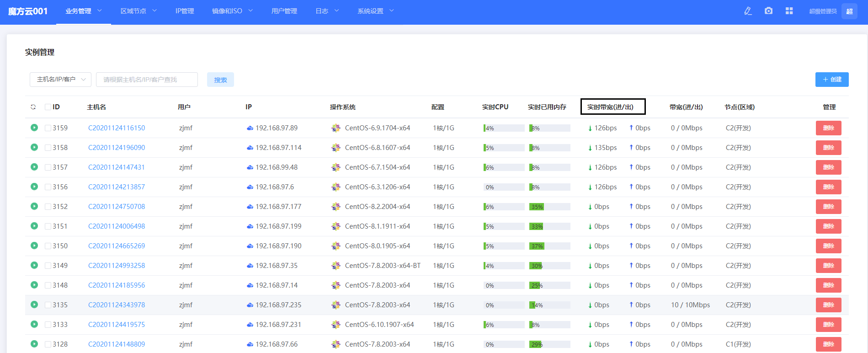868x353 pixels.
Task: Expand the 镜像和ISO menu
Action: pyautogui.click(x=232, y=11)
